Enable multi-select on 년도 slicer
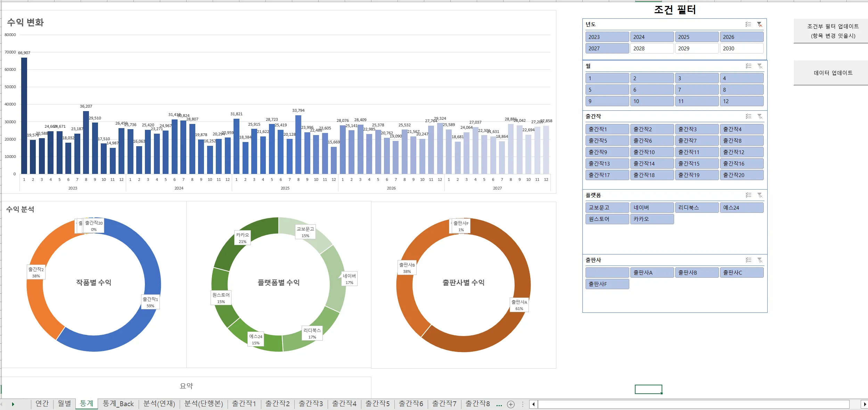Viewport: 868px width, 410px height. pos(748,24)
